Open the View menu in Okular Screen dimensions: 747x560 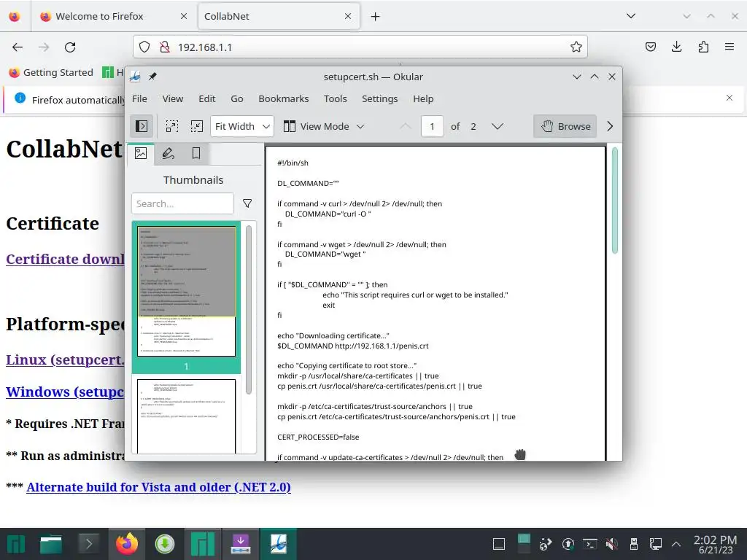pyautogui.click(x=172, y=98)
